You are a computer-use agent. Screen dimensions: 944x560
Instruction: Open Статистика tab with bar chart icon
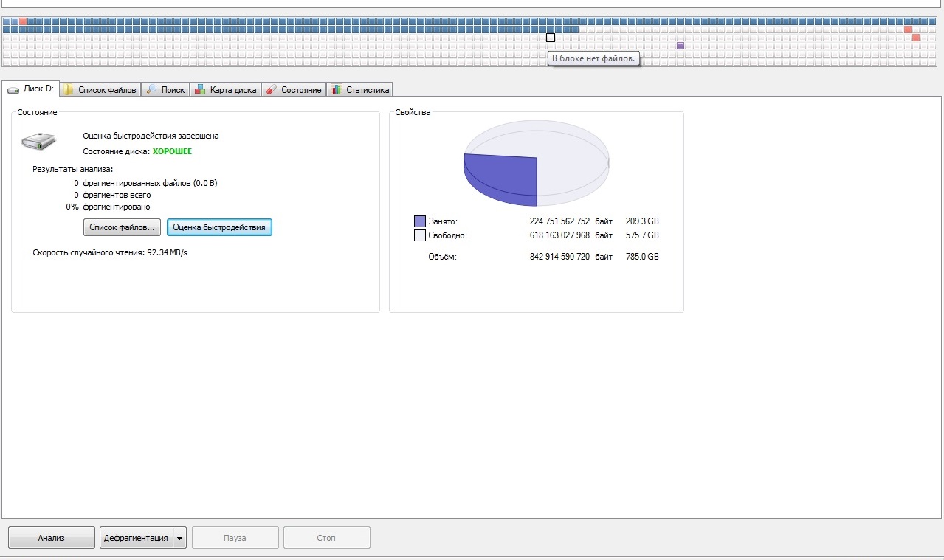359,90
